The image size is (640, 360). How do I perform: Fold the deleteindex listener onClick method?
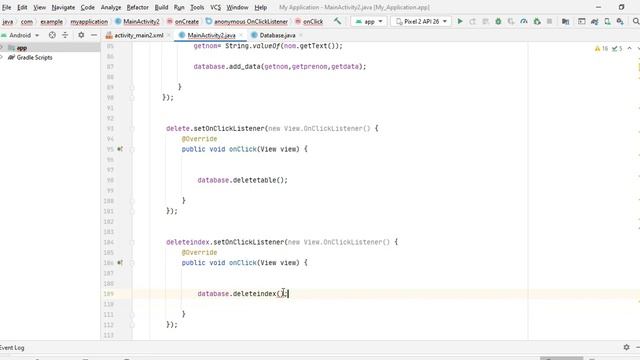click(x=132, y=263)
